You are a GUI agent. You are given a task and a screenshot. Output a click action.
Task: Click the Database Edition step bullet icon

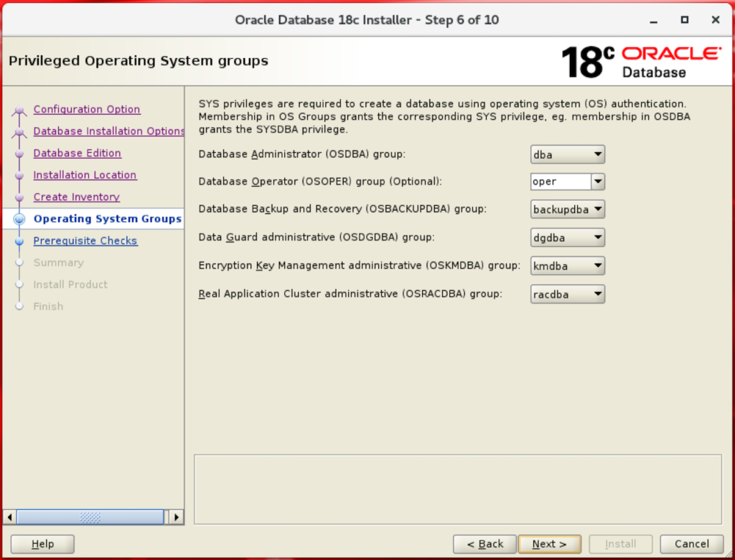[19, 154]
